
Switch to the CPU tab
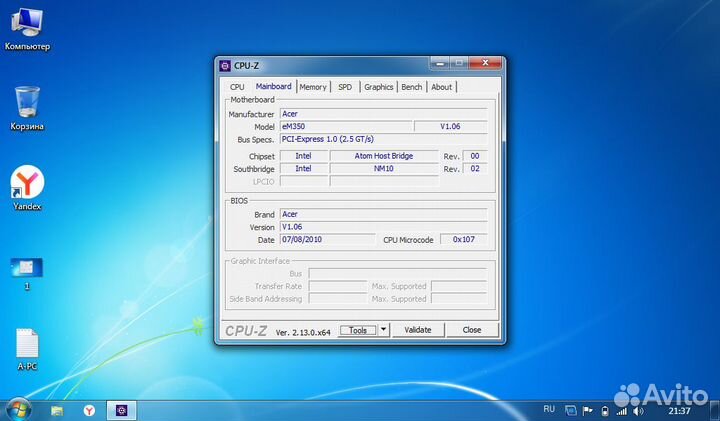click(x=237, y=87)
